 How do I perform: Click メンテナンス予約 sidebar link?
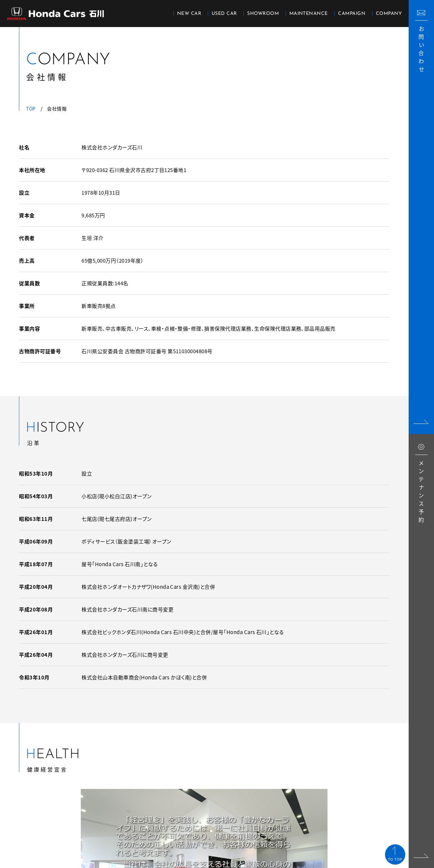point(421,491)
